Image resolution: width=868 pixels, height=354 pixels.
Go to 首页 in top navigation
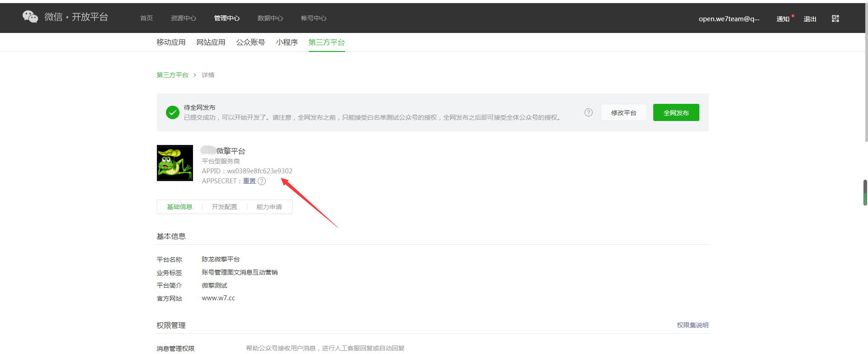click(x=146, y=18)
